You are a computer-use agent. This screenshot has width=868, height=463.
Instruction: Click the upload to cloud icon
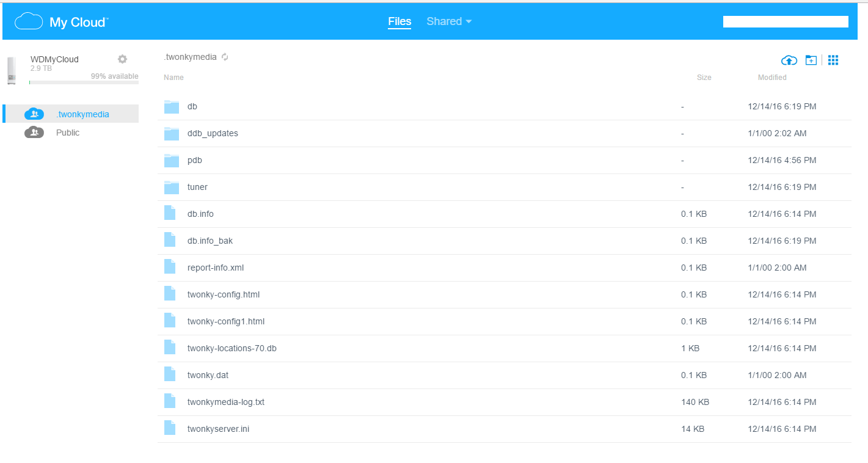click(789, 60)
